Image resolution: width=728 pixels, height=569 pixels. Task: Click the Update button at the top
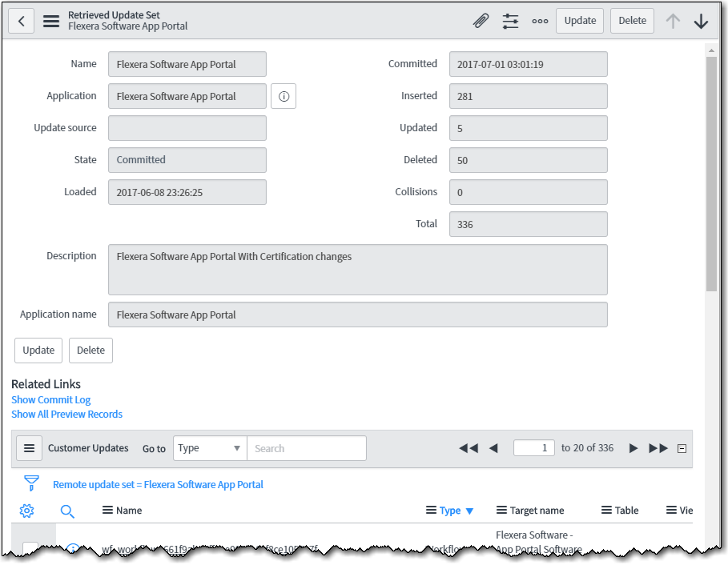579,21
